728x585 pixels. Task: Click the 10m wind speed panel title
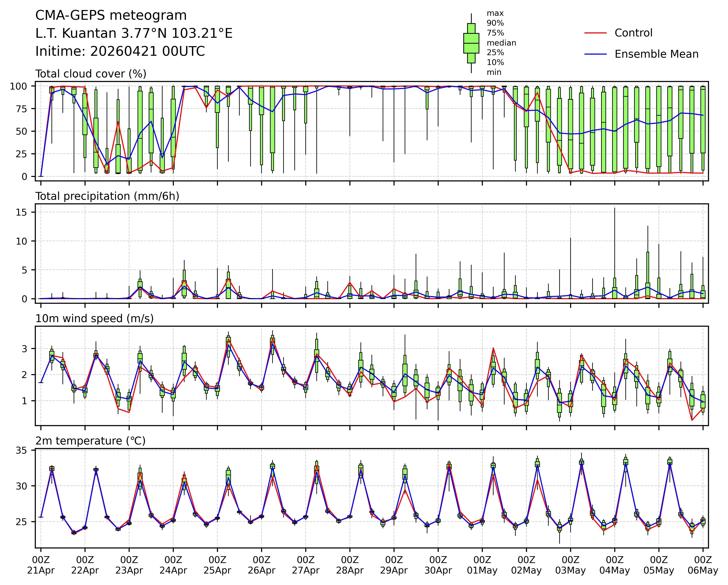point(95,318)
